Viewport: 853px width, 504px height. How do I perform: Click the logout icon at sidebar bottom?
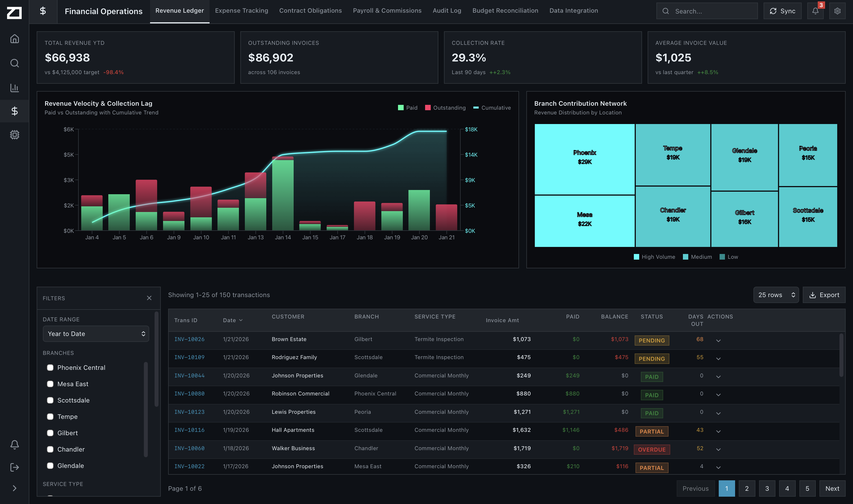(x=15, y=467)
